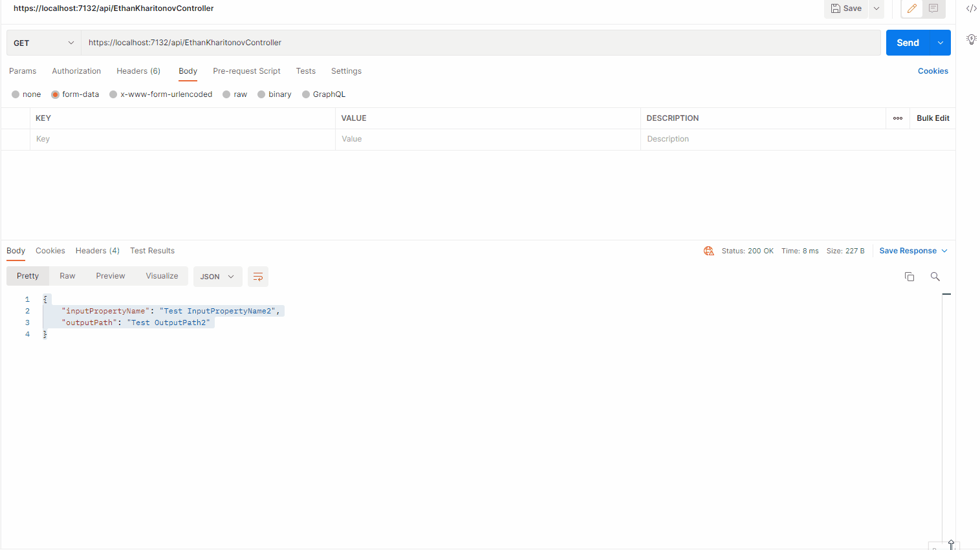
Task: Click the pencil edit icon
Action: pyautogui.click(x=911, y=8)
